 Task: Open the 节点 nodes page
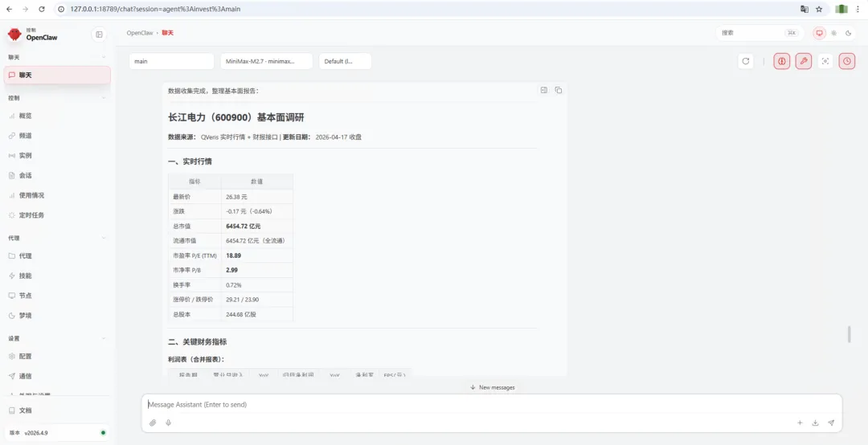[57, 296]
